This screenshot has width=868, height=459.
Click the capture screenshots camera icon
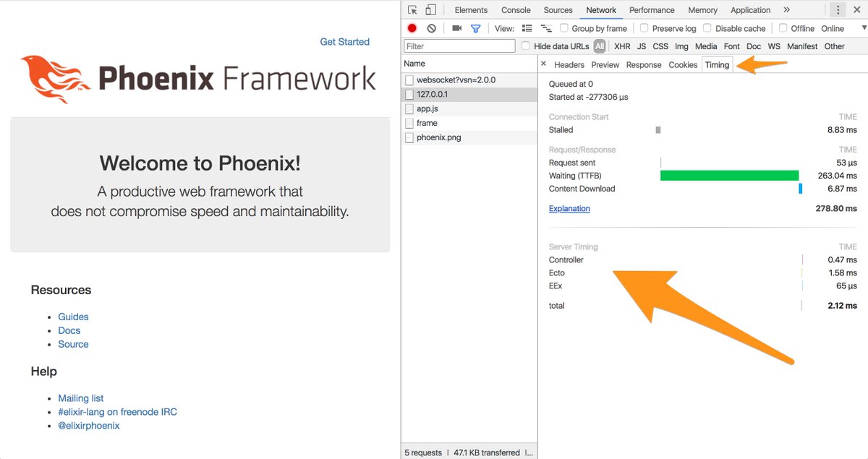(x=456, y=28)
